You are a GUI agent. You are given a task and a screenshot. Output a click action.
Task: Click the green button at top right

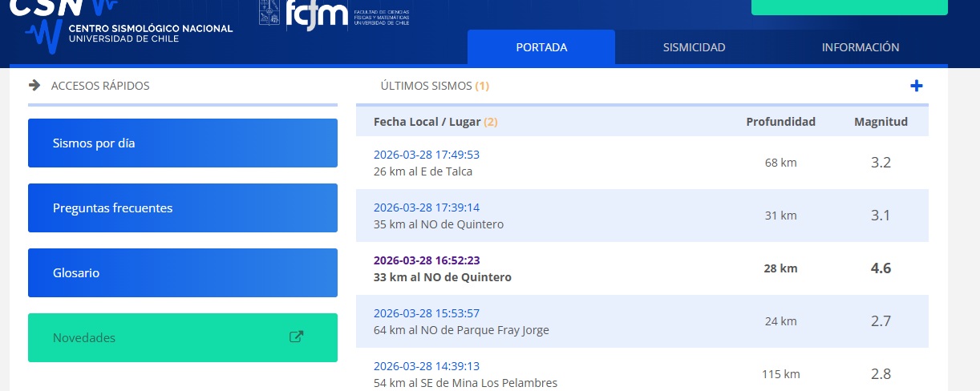[x=848, y=7]
